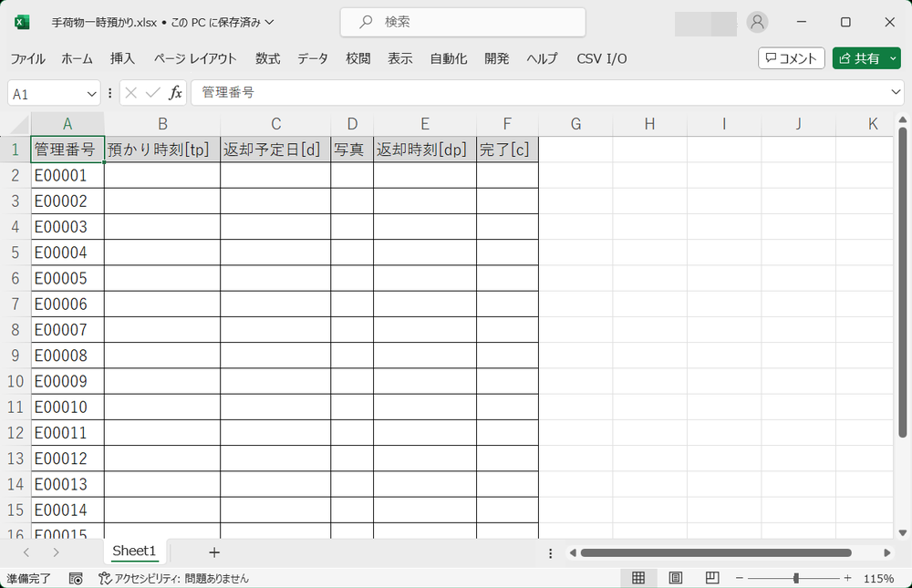Expand the Name Box dropdown arrow
912x588 pixels.
pyautogui.click(x=91, y=94)
